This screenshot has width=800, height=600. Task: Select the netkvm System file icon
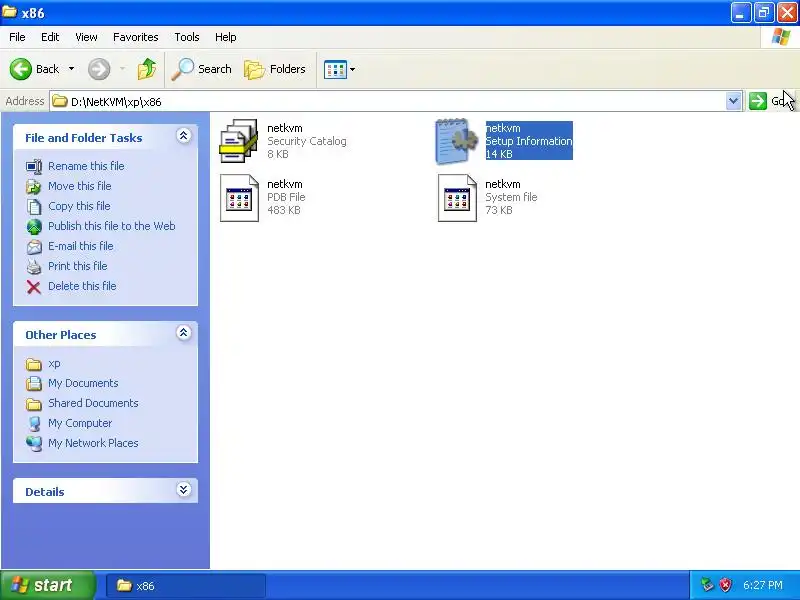[457, 198]
